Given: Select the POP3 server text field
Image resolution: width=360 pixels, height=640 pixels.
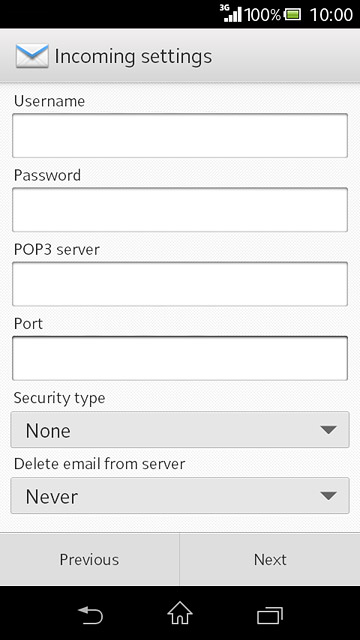Looking at the screenshot, I should (180, 284).
